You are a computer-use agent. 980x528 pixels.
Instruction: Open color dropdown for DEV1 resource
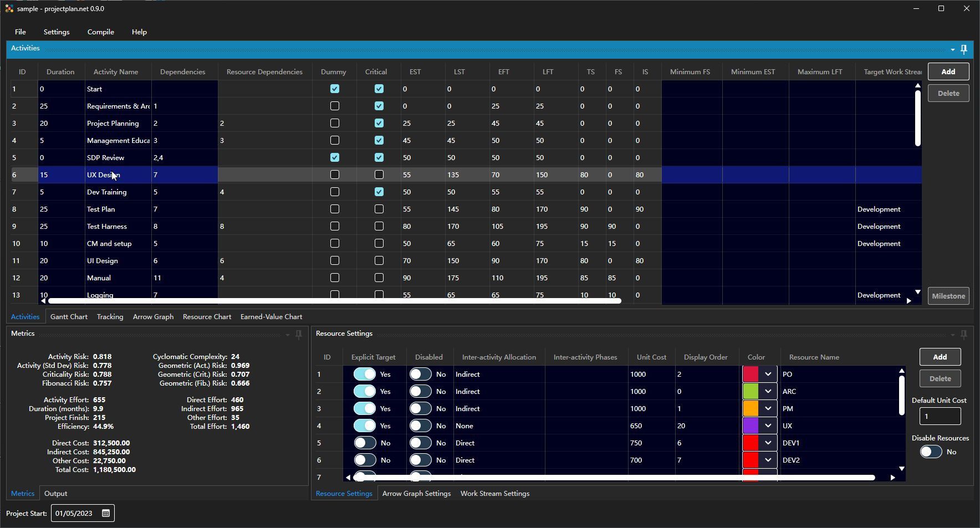click(x=768, y=443)
